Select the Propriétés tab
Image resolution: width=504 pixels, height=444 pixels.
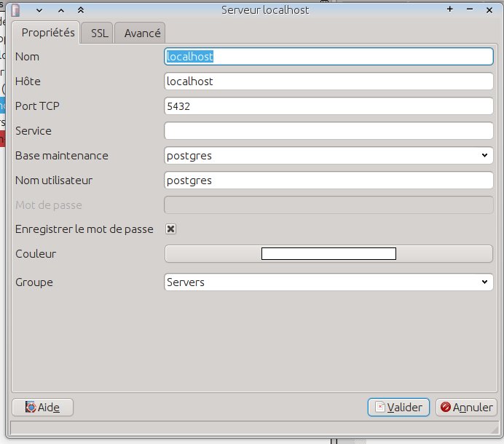(x=48, y=33)
